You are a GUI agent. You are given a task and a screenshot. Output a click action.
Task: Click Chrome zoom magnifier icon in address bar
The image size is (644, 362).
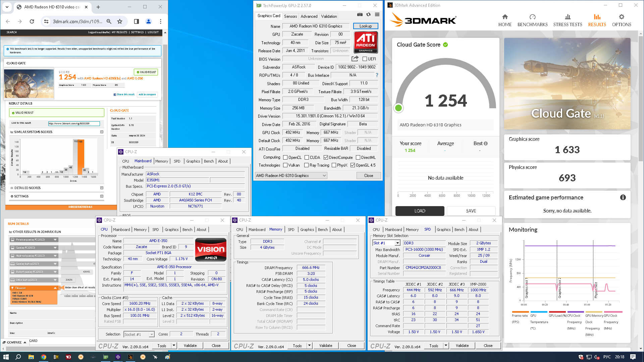[x=109, y=21]
